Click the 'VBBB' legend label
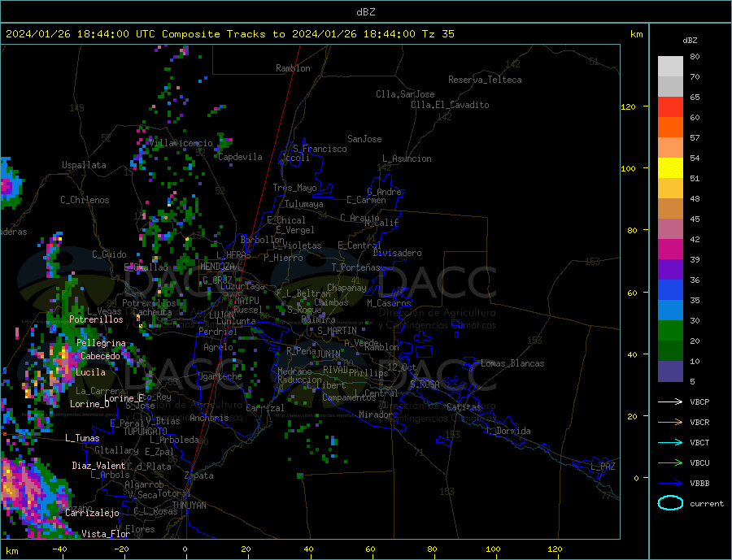The image size is (732, 560). [x=699, y=484]
